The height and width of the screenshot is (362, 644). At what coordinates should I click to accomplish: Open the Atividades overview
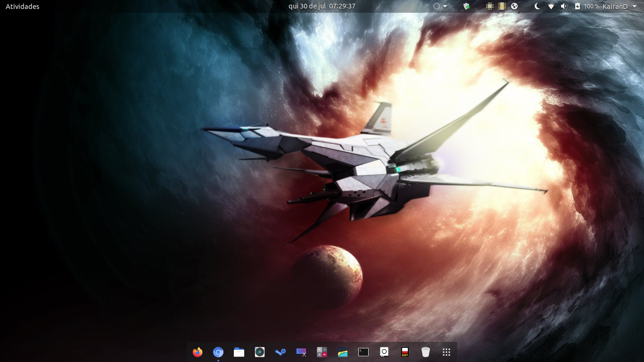[23, 7]
